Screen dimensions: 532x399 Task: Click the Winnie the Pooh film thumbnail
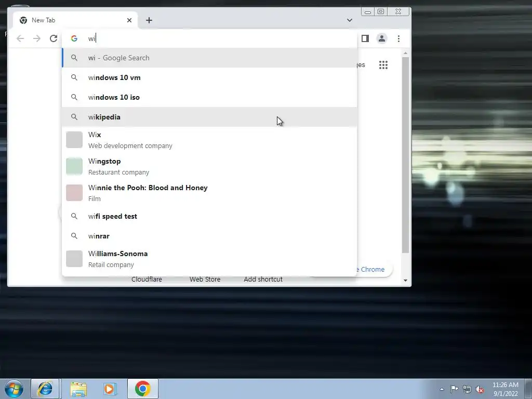[x=74, y=193]
